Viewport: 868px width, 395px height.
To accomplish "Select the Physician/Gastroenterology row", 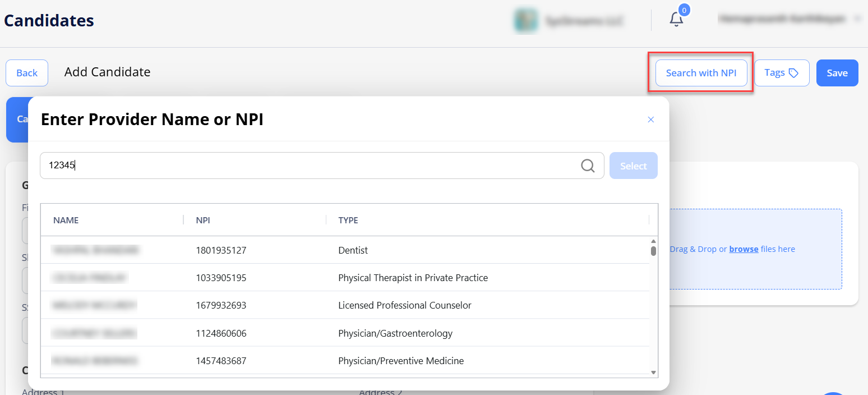I will click(x=345, y=333).
